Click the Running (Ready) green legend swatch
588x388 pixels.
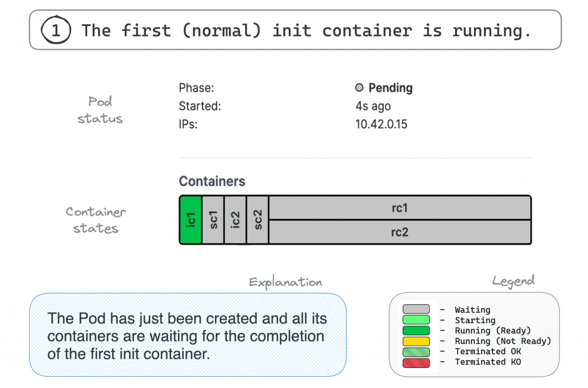[416, 331]
